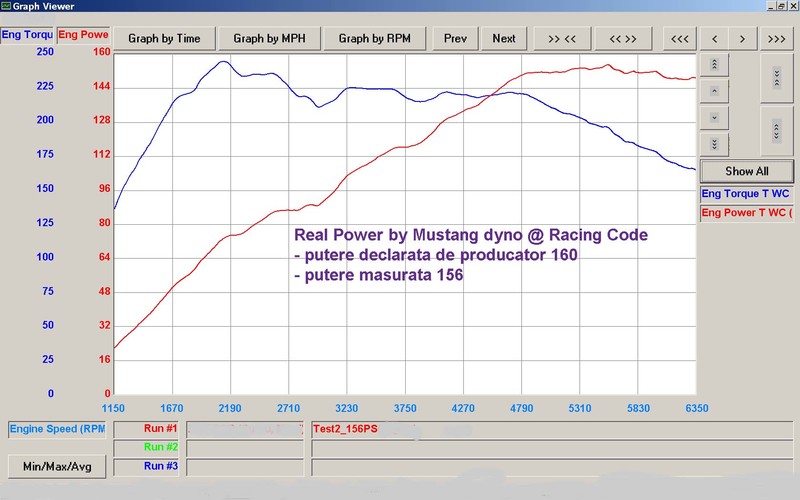The width and height of the screenshot is (800, 500).
Task: Click the 225 torque axis value
Action: coord(45,86)
